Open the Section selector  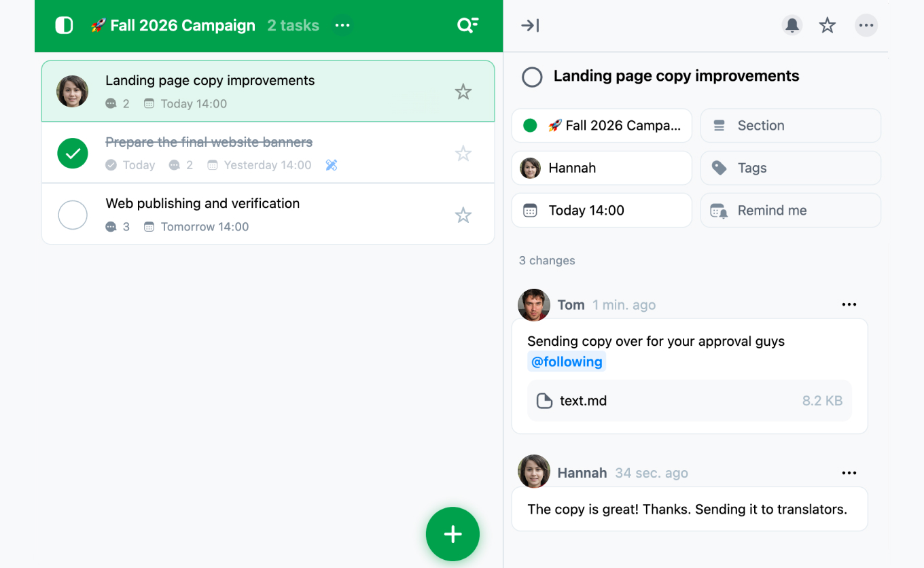click(x=791, y=126)
